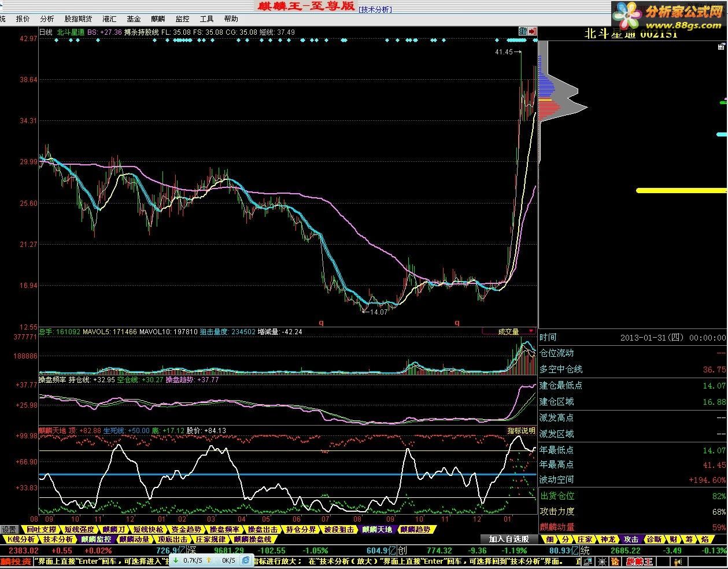
Task: Open the 港汇 menu
Action: [109, 19]
